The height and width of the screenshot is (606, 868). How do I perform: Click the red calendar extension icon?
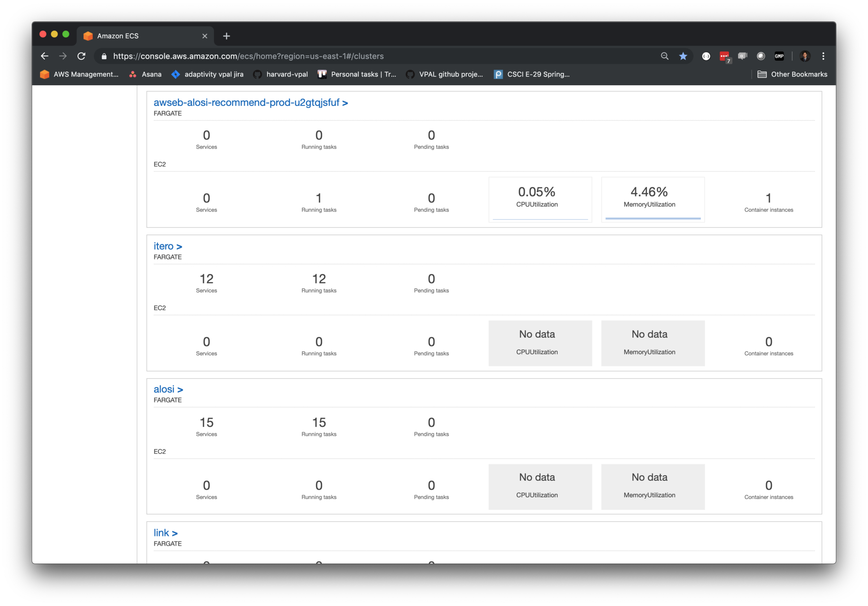click(x=724, y=56)
